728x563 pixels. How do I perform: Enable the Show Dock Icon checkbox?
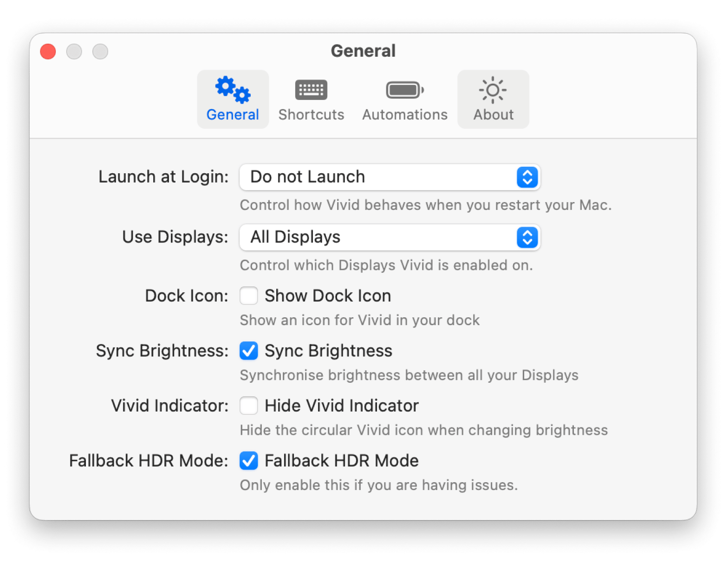click(x=249, y=295)
